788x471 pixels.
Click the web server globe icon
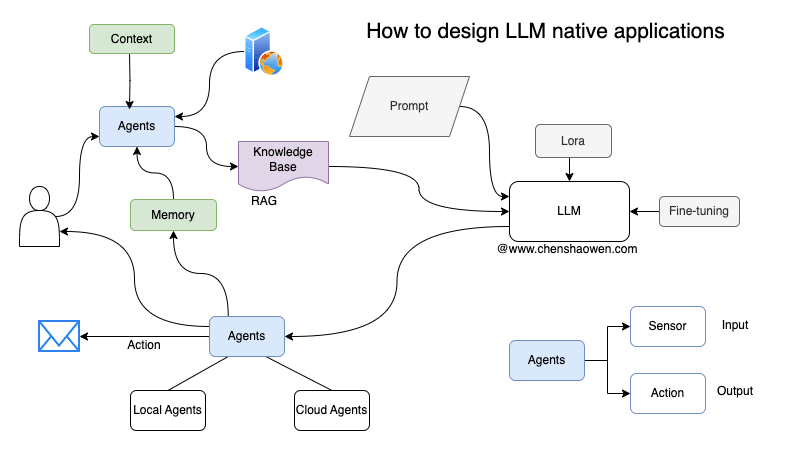click(263, 51)
